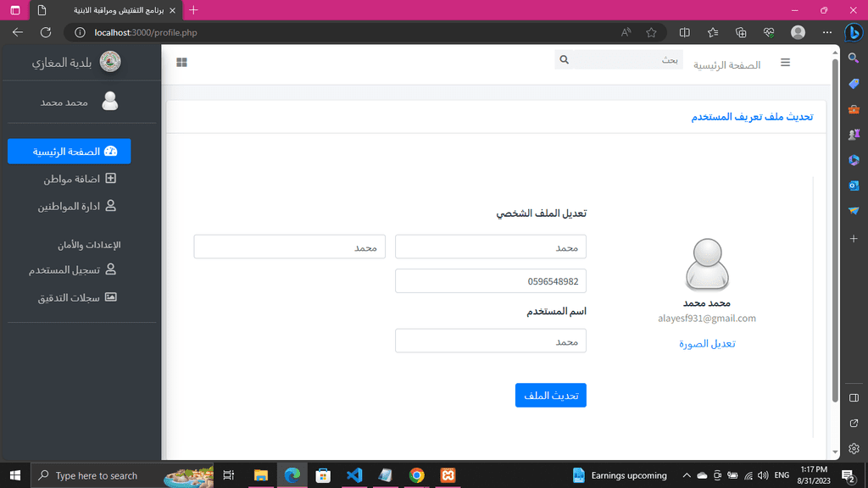Open Visual Studio Code from the taskbar
The height and width of the screenshot is (488, 868).
click(x=354, y=475)
